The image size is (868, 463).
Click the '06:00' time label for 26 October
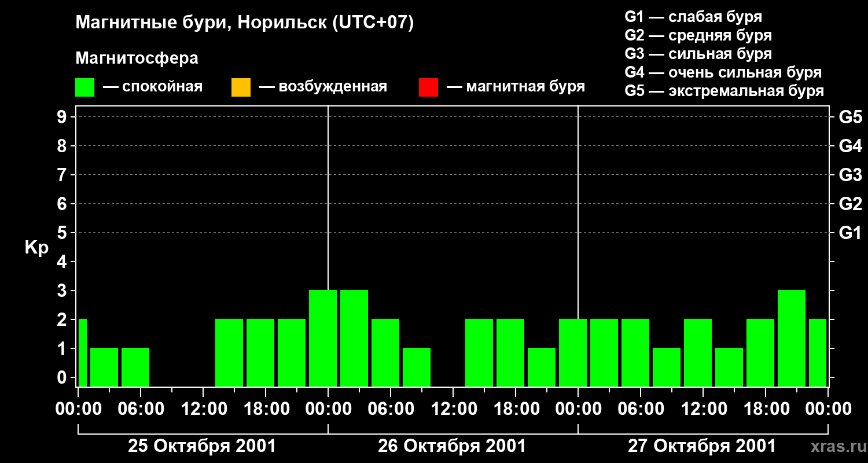pyautogui.click(x=390, y=409)
